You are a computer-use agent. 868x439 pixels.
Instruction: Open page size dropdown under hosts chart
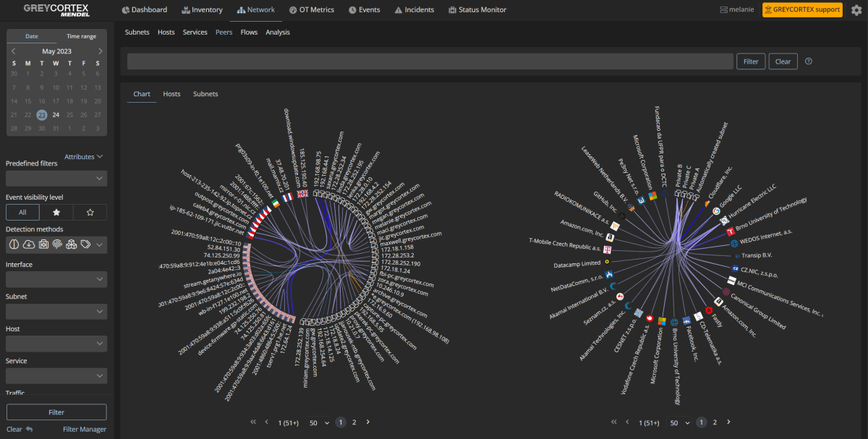click(320, 422)
